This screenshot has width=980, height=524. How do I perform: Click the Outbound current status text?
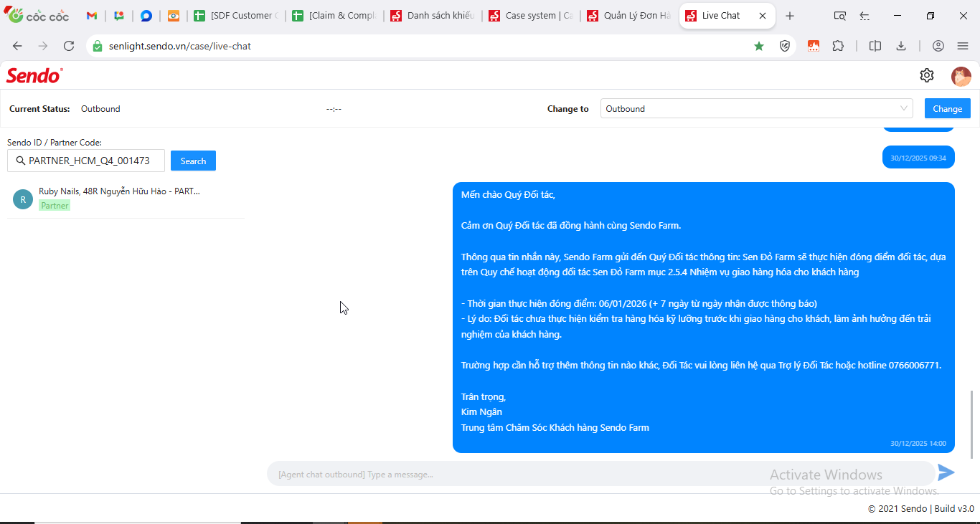(x=100, y=109)
